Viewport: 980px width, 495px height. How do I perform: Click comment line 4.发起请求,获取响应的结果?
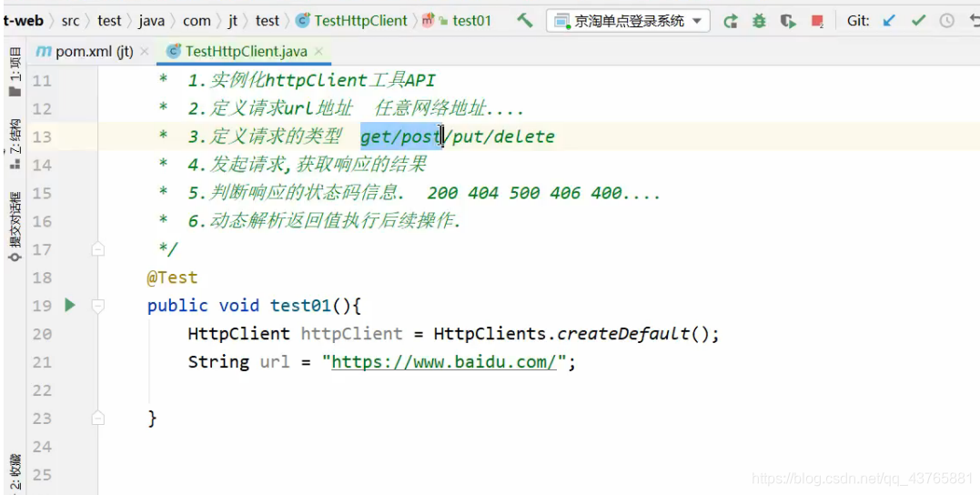tap(307, 165)
